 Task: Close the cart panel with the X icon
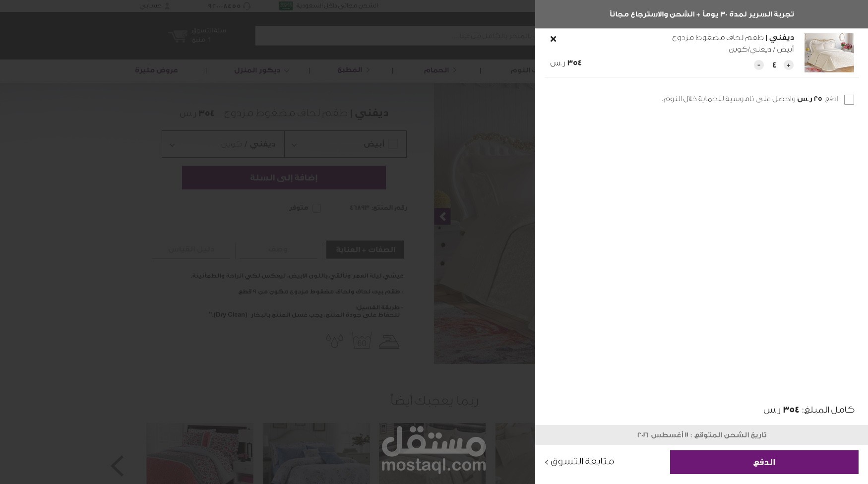[x=553, y=39]
